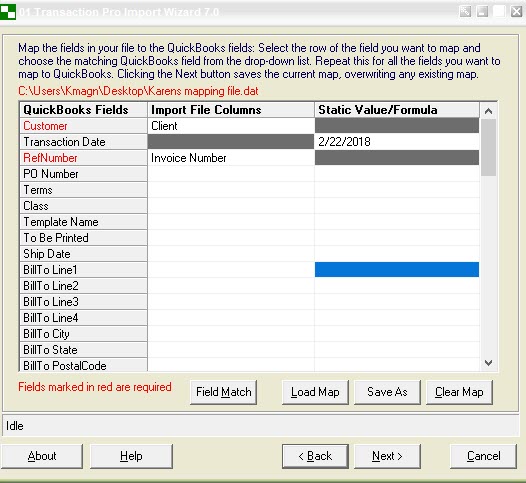
Task: Click the vertical scrollbar thumb of field list
Action: [x=488, y=148]
